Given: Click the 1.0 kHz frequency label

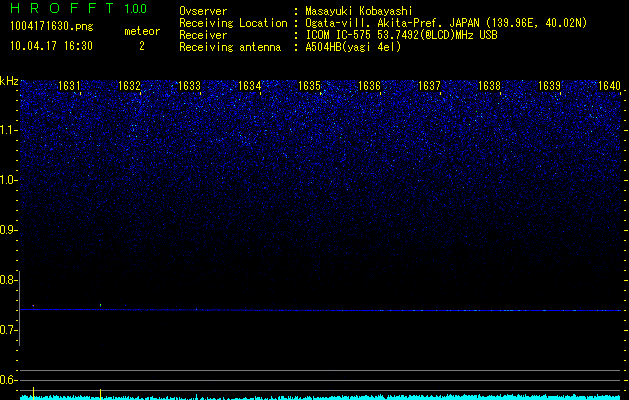Looking at the screenshot, I should [x=9, y=180].
